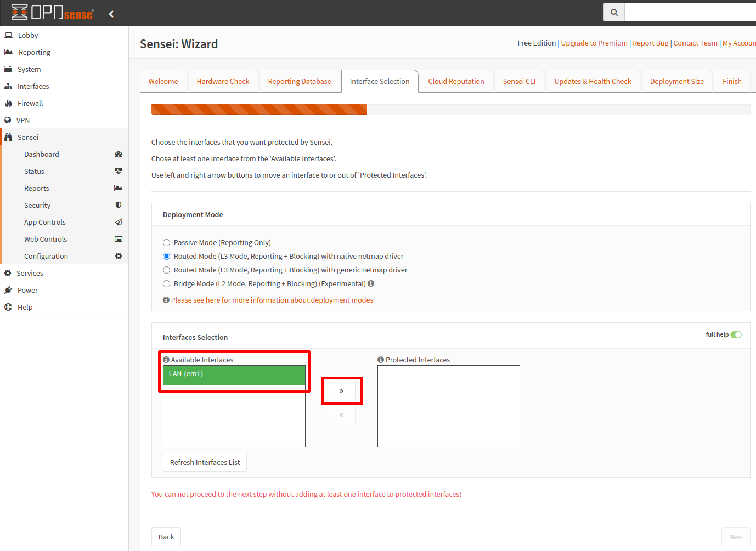Image resolution: width=756 pixels, height=551 pixels.
Task: Select Passive Mode (Reporting Only)
Action: 166,242
